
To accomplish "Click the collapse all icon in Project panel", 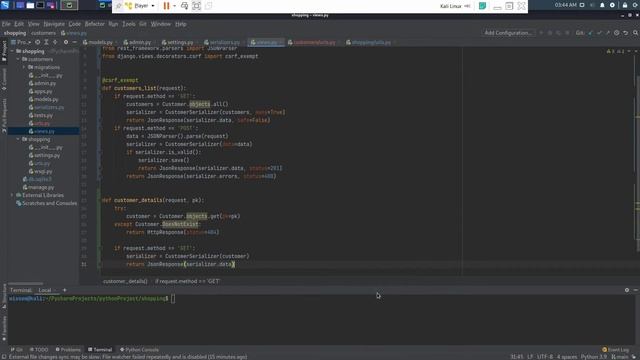I will (55, 42).
